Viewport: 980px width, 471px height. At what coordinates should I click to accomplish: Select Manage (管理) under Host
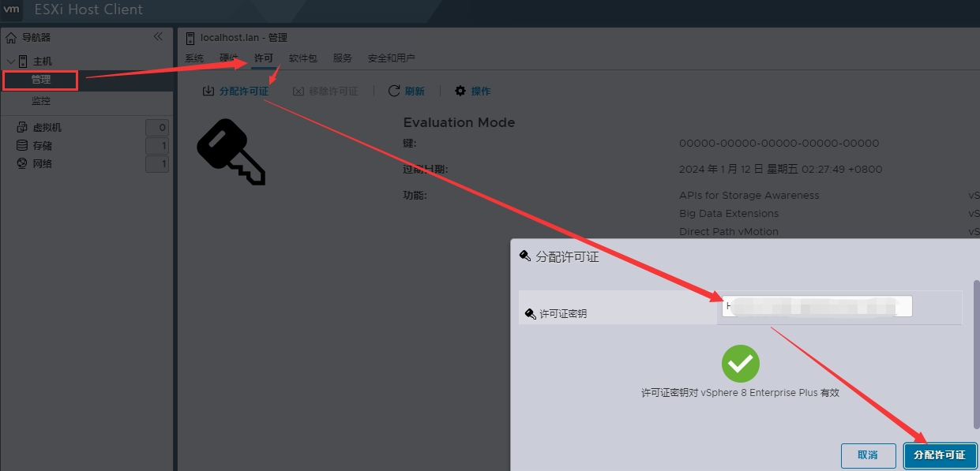click(41, 80)
